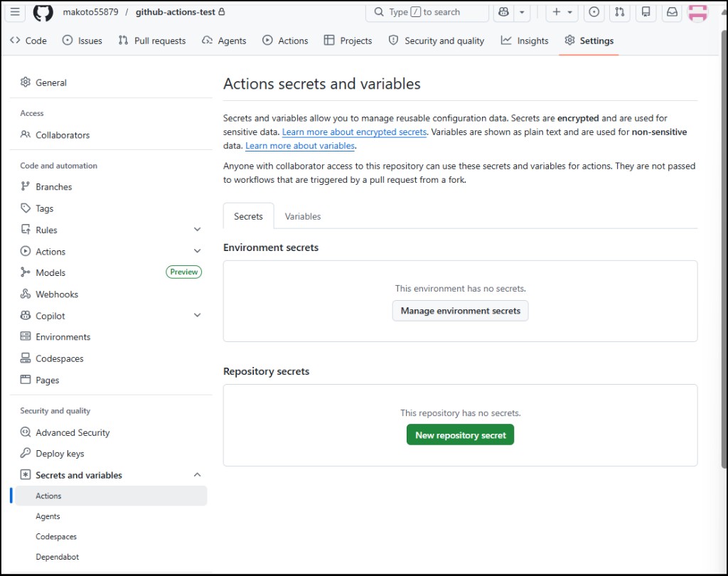The image size is (728, 576).
Task: Click Manage environment secrets button
Action: click(460, 311)
